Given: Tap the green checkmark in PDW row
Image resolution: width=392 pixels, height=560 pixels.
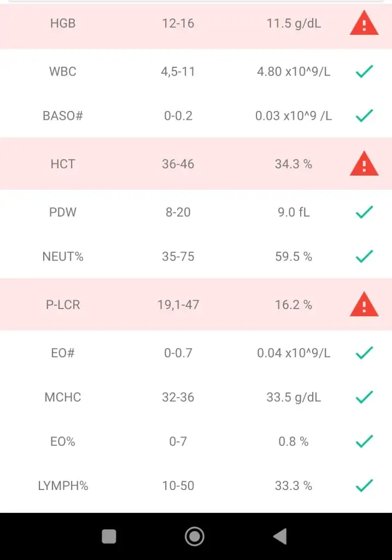Looking at the screenshot, I should click(364, 212).
